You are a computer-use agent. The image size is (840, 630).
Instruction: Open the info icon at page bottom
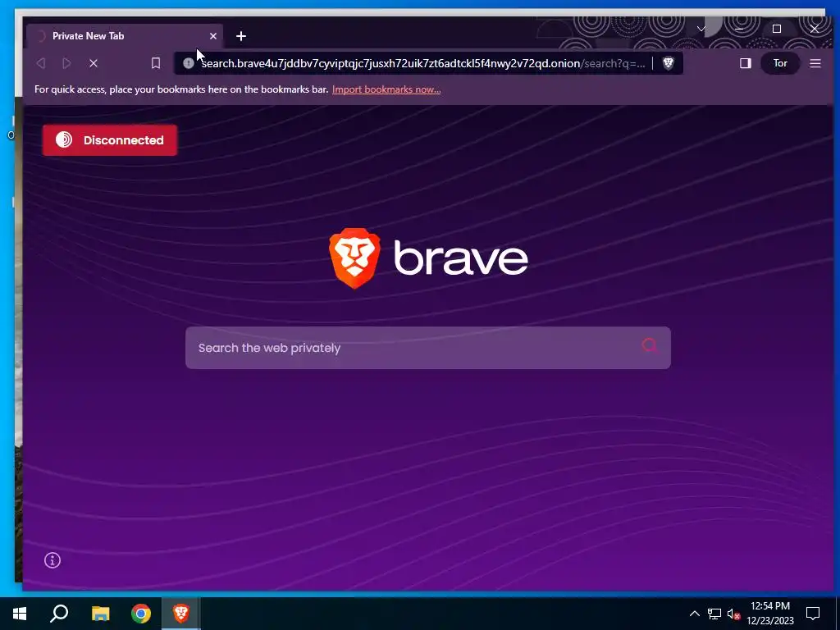pos(52,560)
